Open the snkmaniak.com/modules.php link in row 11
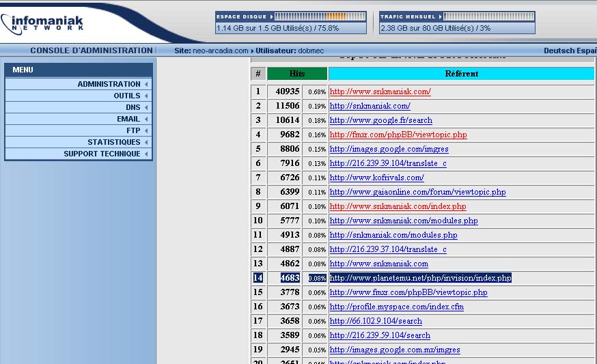Viewport: 597px width, 364px height. coord(393,235)
